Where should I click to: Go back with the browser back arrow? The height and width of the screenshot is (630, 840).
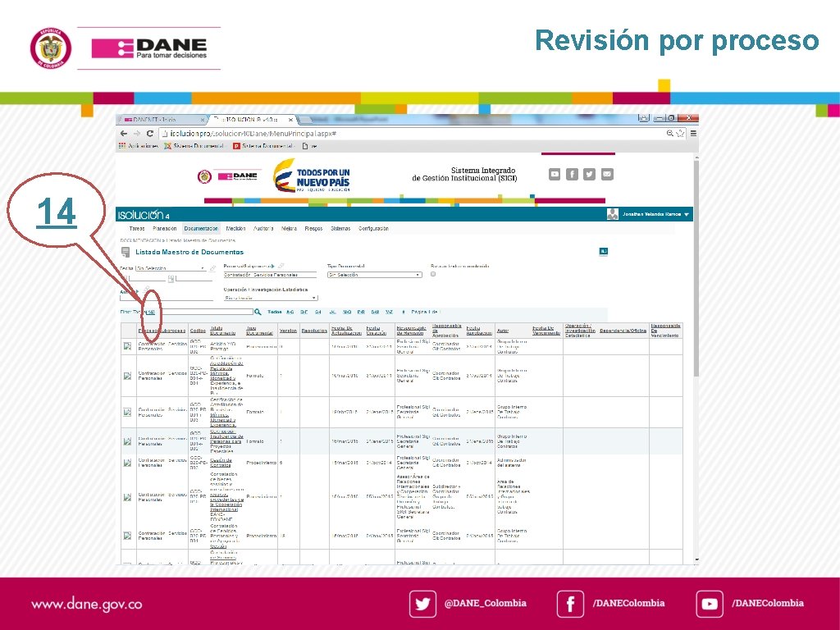coord(124,134)
